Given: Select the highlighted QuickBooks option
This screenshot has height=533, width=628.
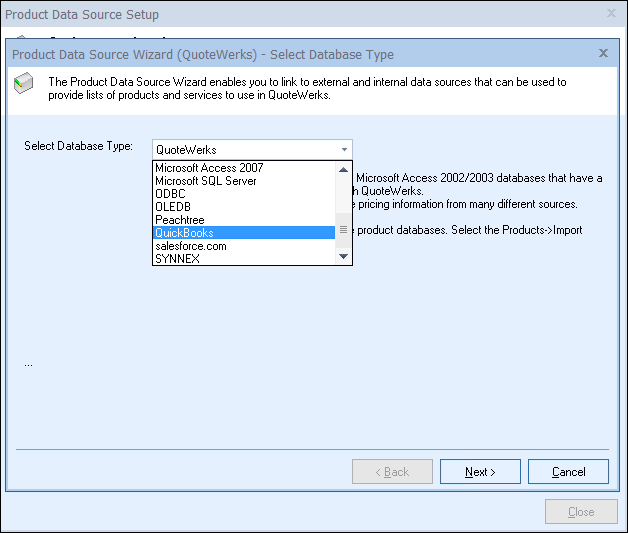Looking at the screenshot, I should point(184,233).
